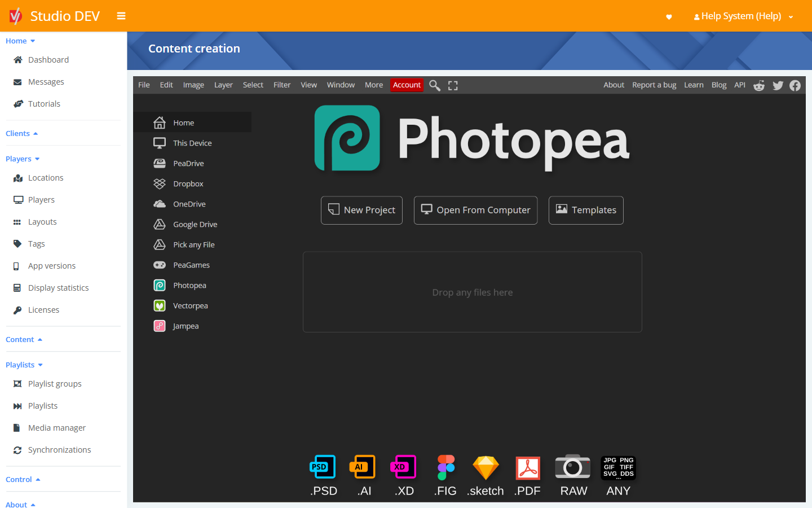Screen dimensions: 812x508
Task: Open Messages in the sidebar
Action: 46,82
